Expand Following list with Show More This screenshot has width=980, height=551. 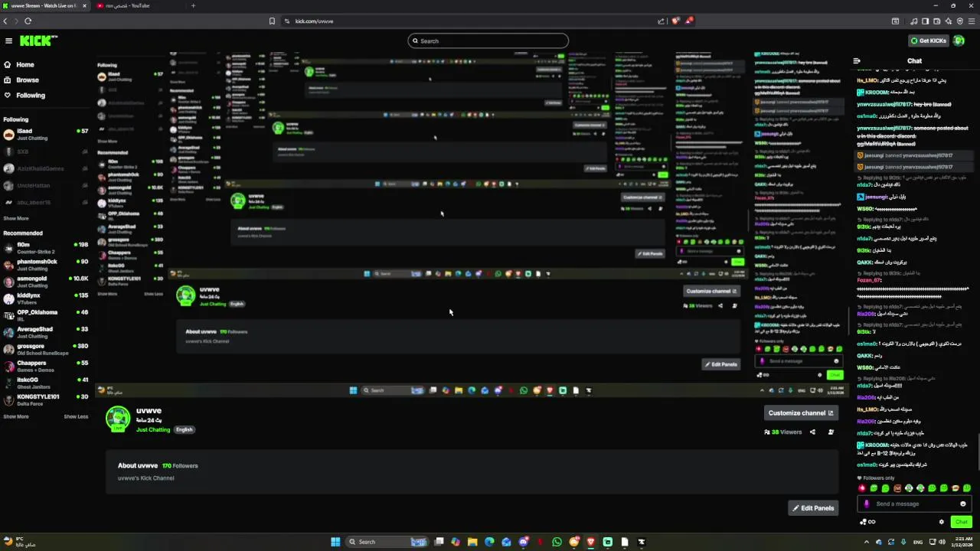point(16,218)
